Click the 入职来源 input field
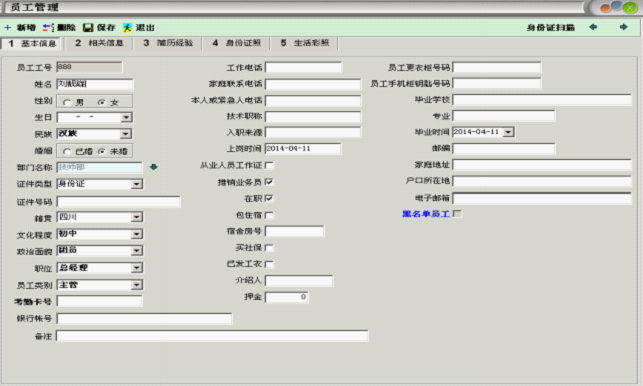 click(x=313, y=132)
